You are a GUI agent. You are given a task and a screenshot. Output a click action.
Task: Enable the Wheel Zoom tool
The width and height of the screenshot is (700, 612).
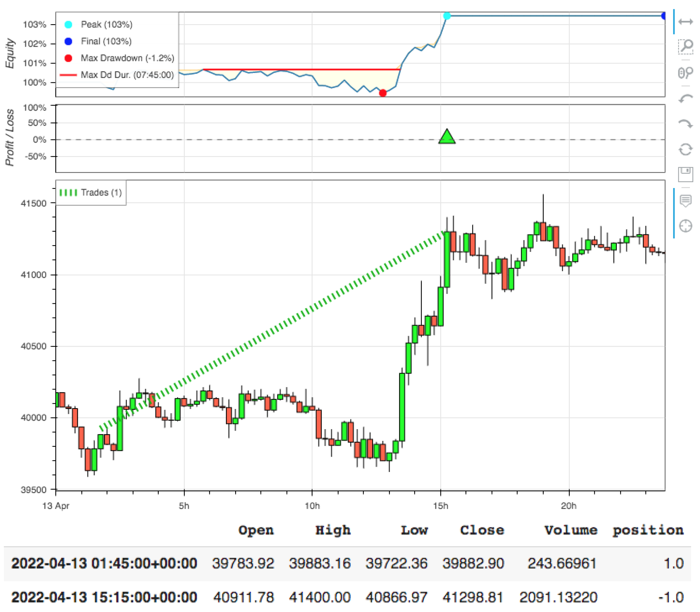pyautogui.click(x=685, y=73)
